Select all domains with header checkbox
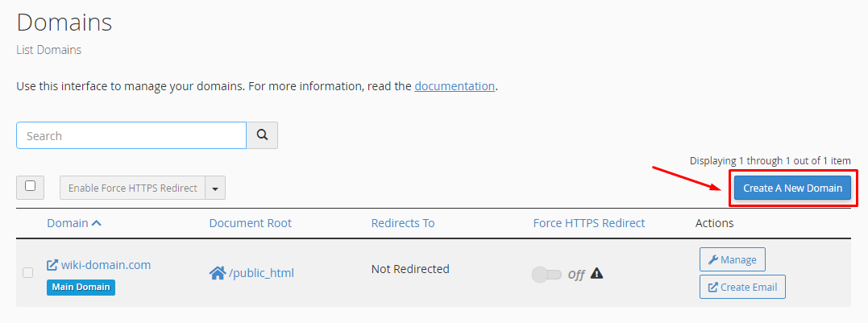The width and height of the screenshot is (868, 323). coord(31,186)
